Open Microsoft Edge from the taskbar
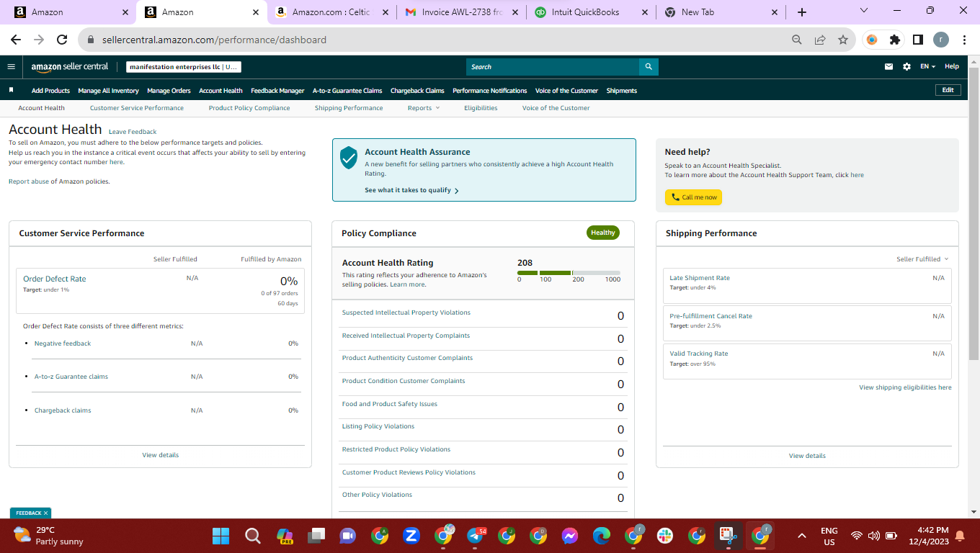This screenshot has width=980, height=553. pos(602,536)
